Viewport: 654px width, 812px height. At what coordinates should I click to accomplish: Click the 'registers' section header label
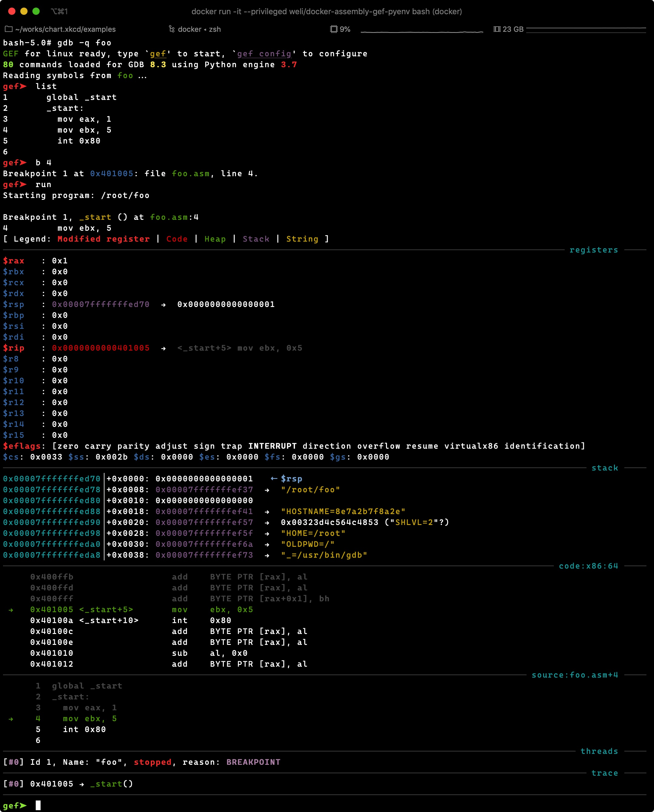(593, 250)
